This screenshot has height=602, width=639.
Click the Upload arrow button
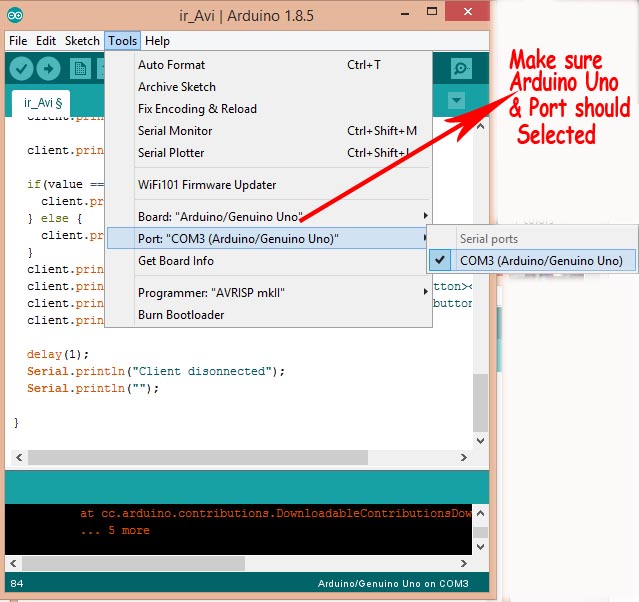coord(48,68)
